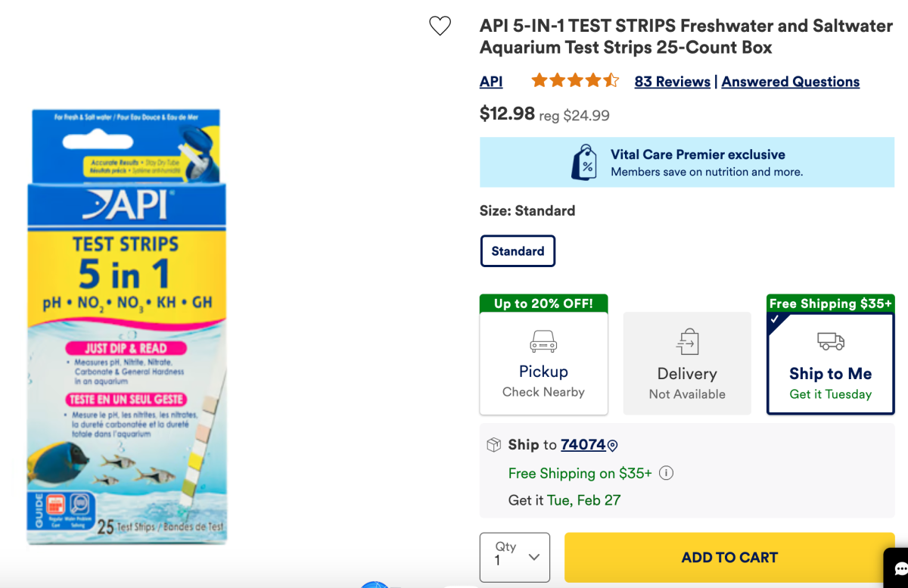Click the location pin beside zip code
908x588 pixels.
click(x=613, y=446)
